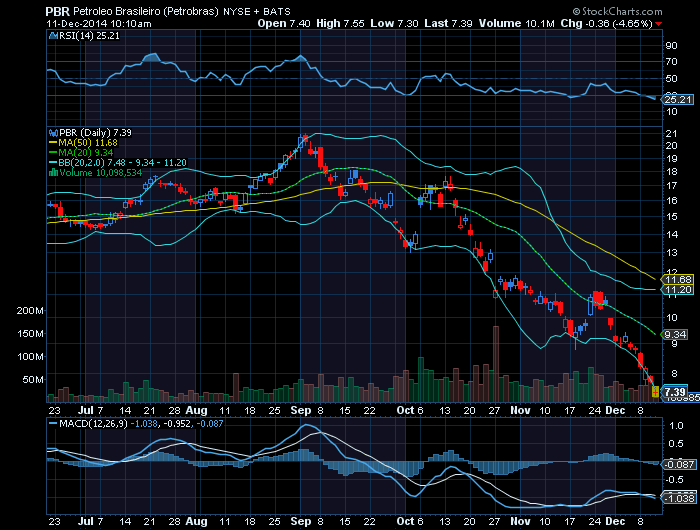Click the 'Chg -0.36 (-4.65%)' value
Viewport: 700px width, 530px height.
(606, 23)
